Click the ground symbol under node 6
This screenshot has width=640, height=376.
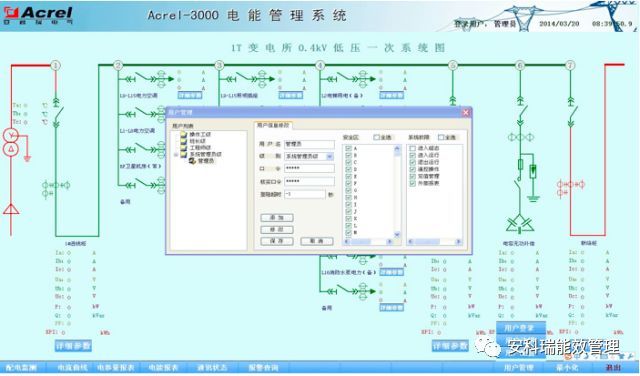532,198
